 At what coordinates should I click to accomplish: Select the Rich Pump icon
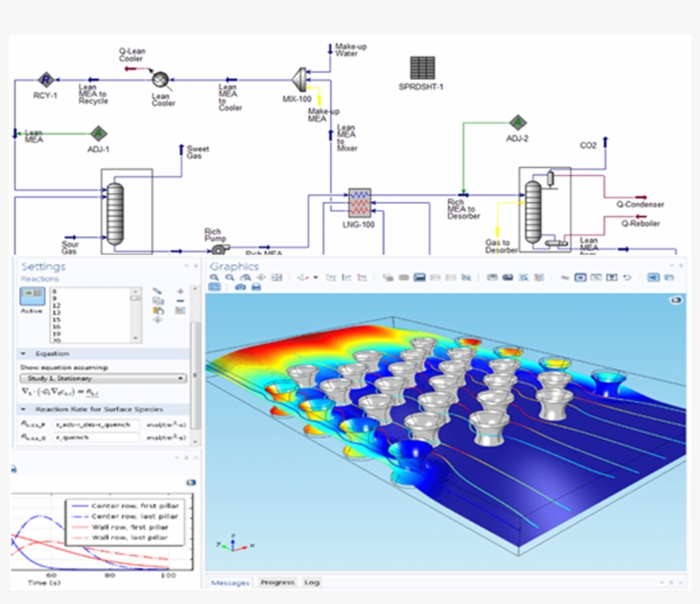click(x=217, y=248)
